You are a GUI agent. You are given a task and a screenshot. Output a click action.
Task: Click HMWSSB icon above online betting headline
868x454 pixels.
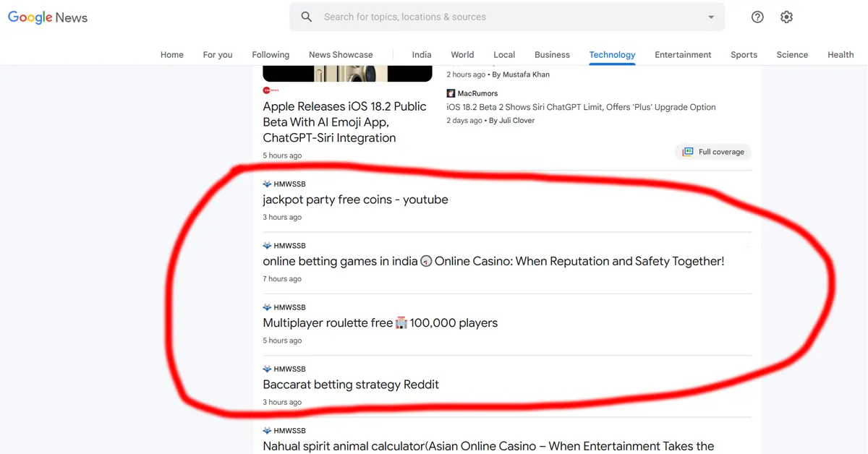click(267, 246)
